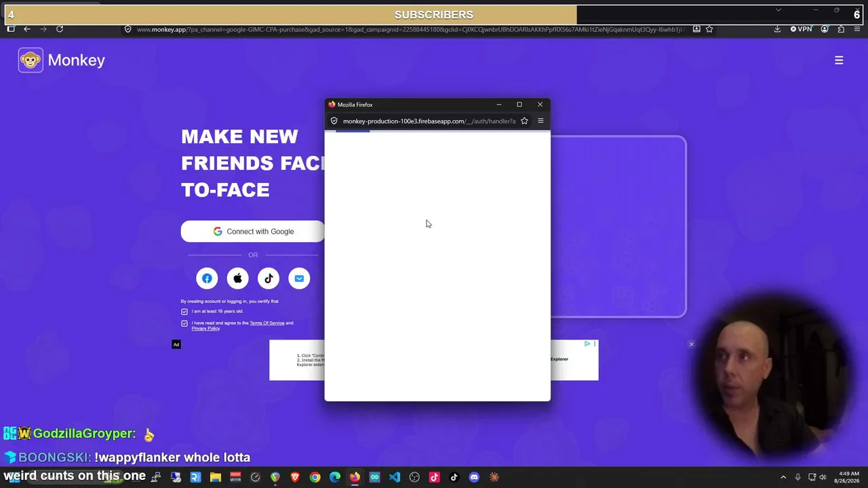
Task: Open the Terms Of Service link
Action: 267,323
